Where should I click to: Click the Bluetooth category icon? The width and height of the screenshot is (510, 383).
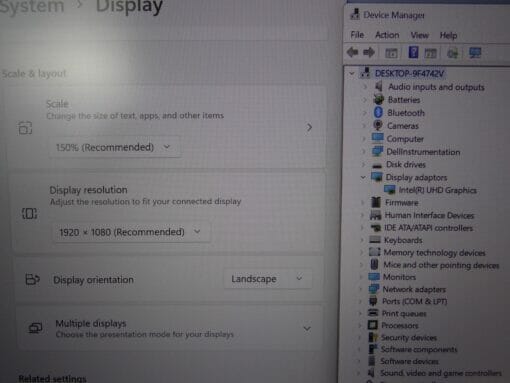pyautogui.click(x=378, y=113)
